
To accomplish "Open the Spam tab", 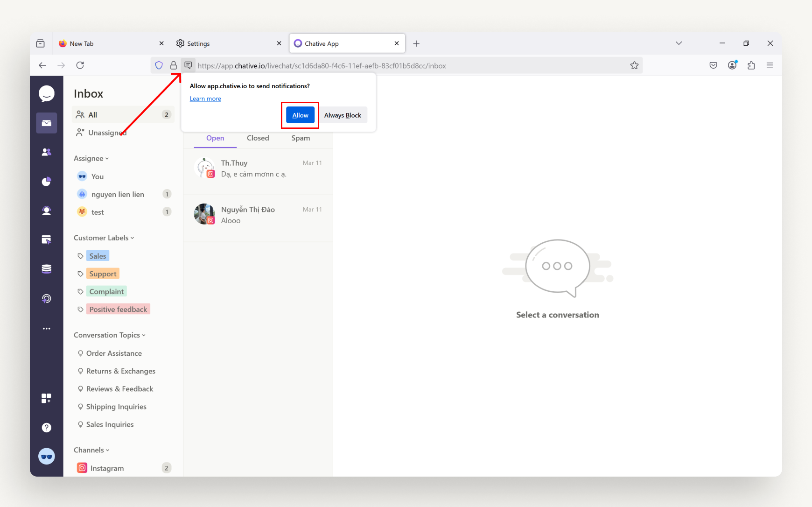I will [x=301, y=138].
